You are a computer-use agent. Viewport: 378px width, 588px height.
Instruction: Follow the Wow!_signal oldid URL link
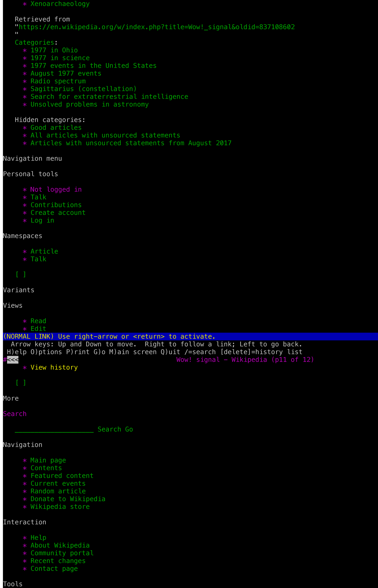pyautogui.click(x=157, y=27)
